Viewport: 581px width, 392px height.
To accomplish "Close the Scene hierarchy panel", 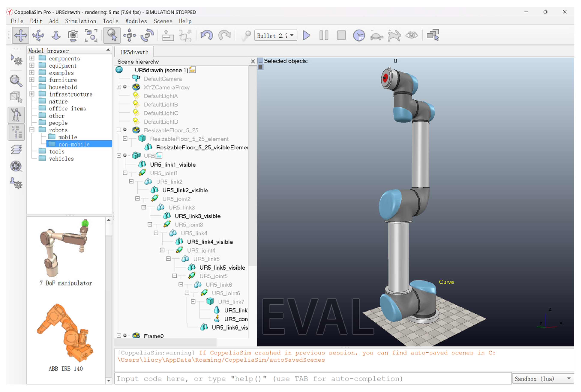I will click(x=253, y=61).
